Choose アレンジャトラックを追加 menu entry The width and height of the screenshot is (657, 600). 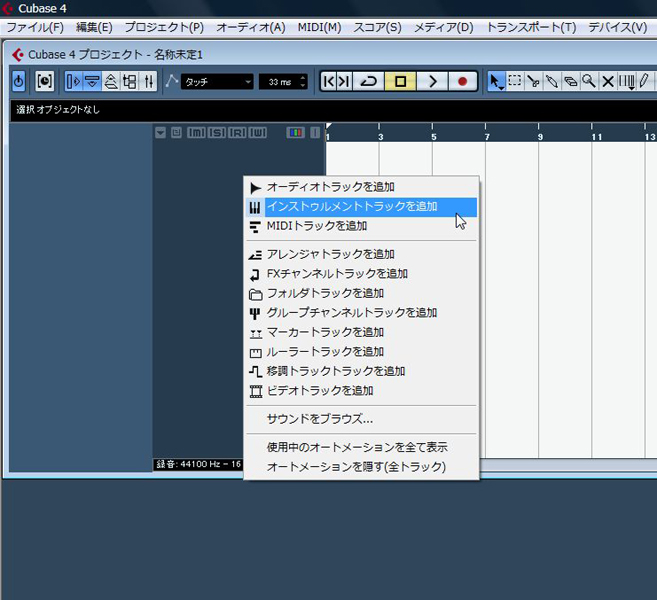click(362, 254)
